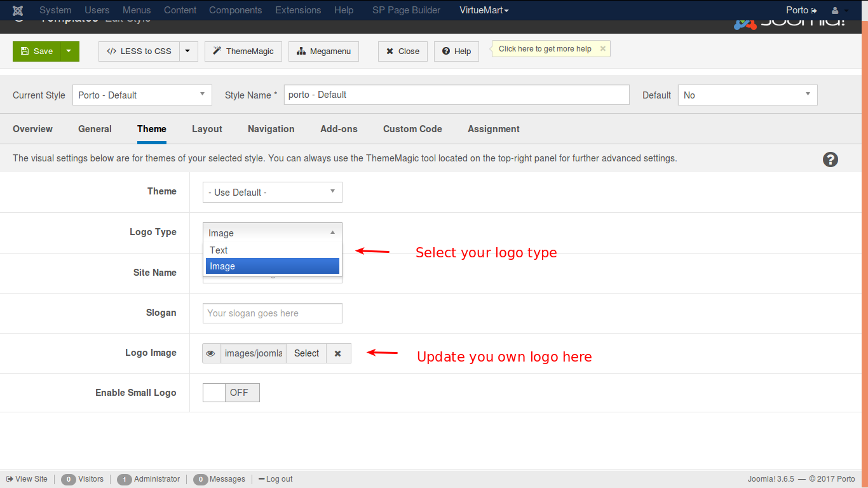Click the LESS to CSS button
The width and height of the screenshot is (868, 488).
pos(139,51)
